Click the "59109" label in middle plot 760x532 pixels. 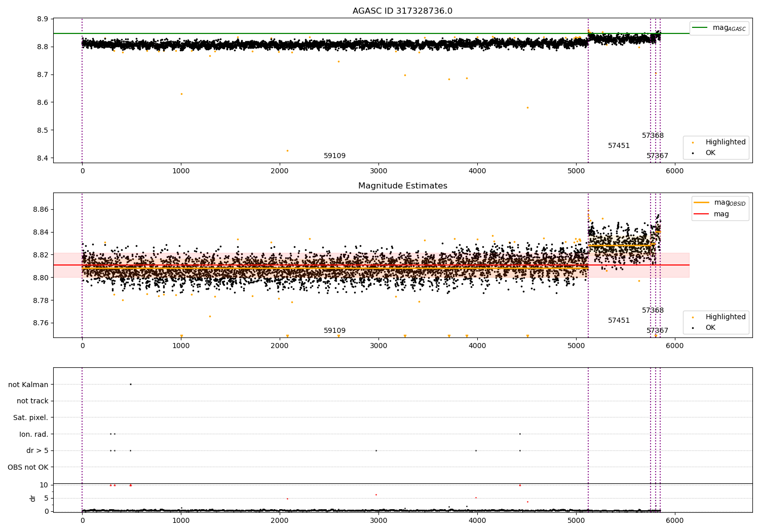[x=334, y=331]
